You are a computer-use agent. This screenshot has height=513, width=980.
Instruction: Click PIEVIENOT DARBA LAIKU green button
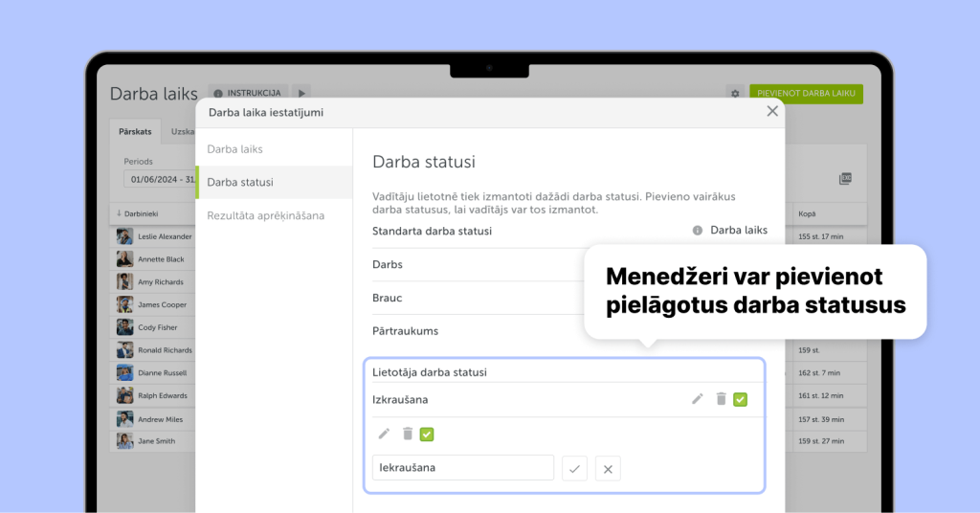(806, 93)
